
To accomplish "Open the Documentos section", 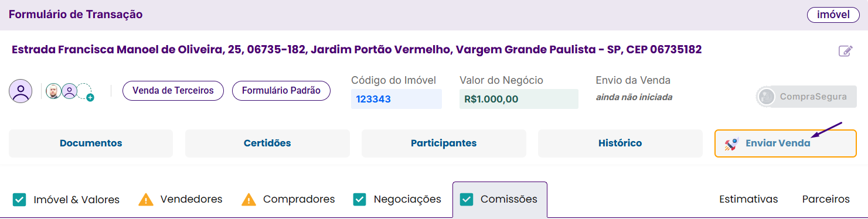I will pos(91,143).
